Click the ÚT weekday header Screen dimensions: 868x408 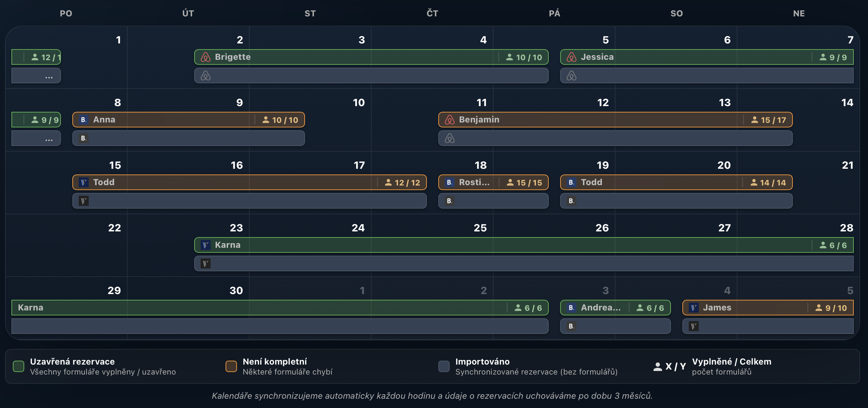coord(188,14)
